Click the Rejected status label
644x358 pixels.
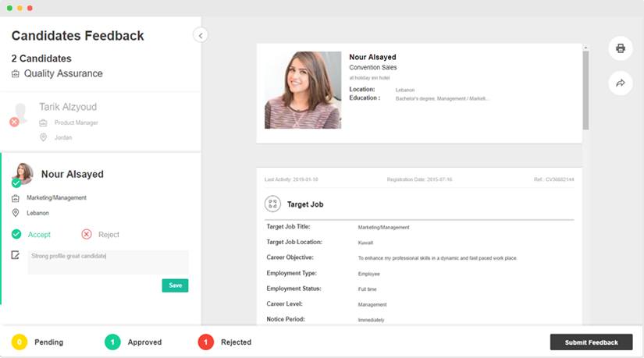pyautogui.click(x=237, y=342)
